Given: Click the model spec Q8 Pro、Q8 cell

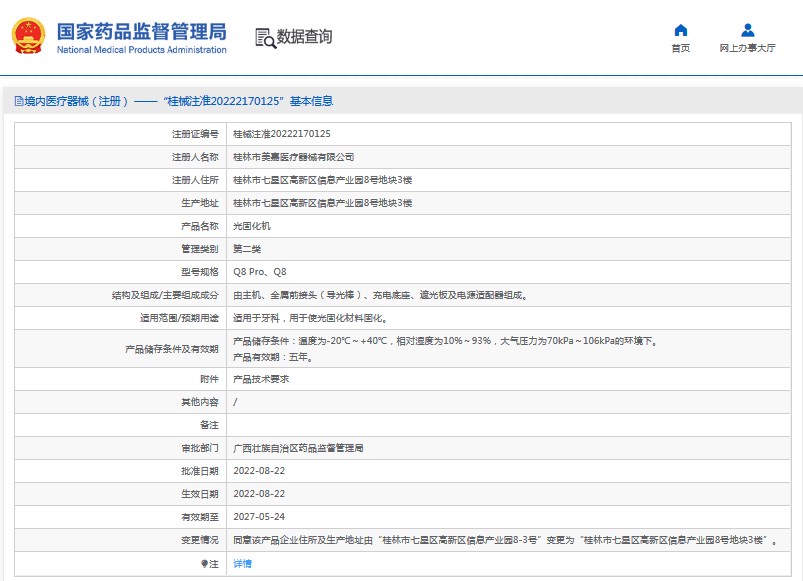Looking at the screenshot, I should [259, 272].
